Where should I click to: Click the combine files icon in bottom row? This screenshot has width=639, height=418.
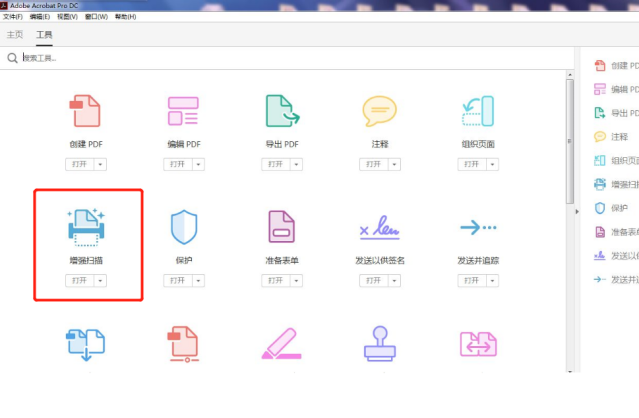click(x=86, y=345)
